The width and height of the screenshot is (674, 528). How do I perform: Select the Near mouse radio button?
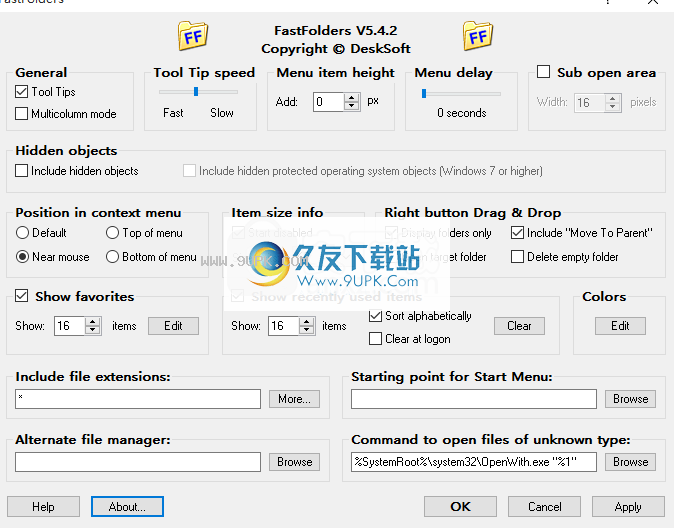22,257
